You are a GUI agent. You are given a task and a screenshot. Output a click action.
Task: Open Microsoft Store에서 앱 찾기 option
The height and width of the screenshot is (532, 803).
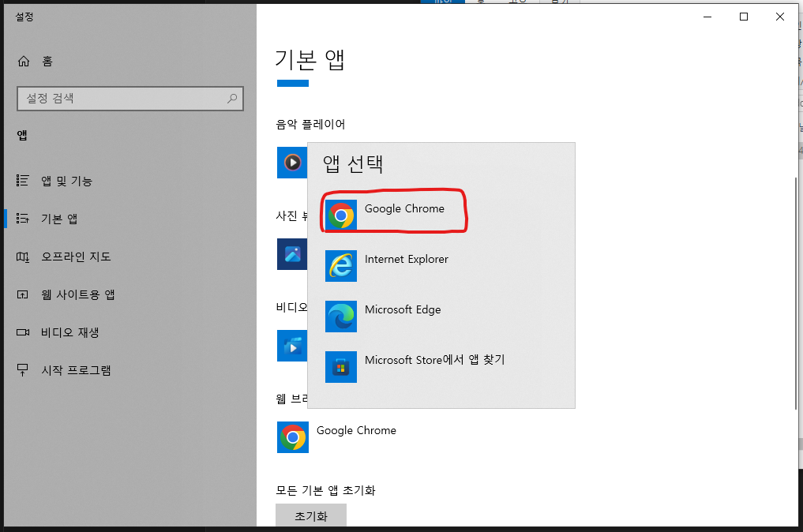(x=441, y=366)
